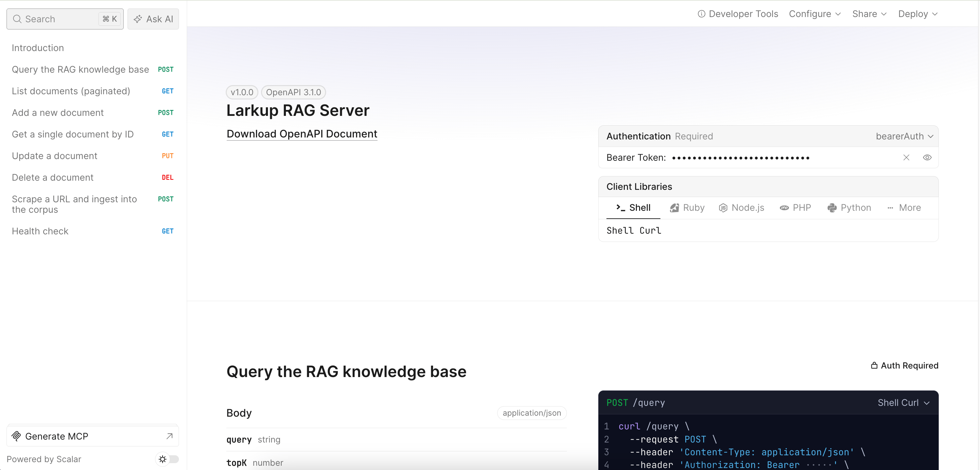This screenshot has height=470, width=980.
Task: Click the Auth Required lock icon
Action: click(874, 365)
